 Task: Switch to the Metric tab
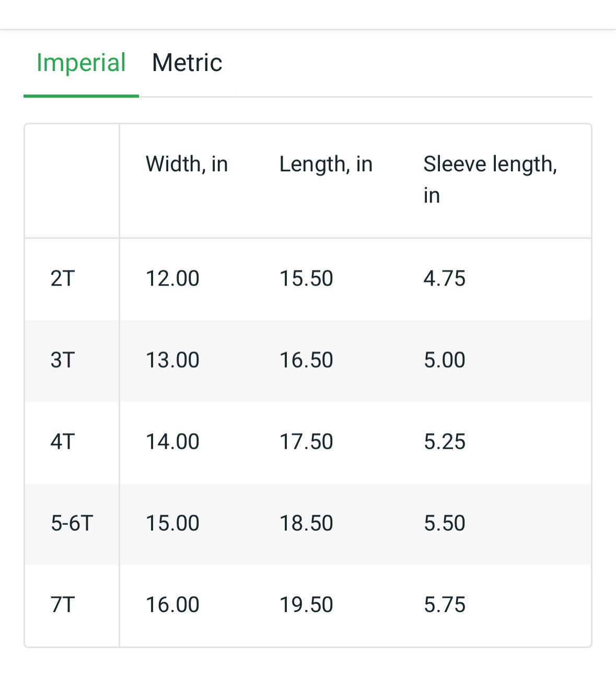187,63
